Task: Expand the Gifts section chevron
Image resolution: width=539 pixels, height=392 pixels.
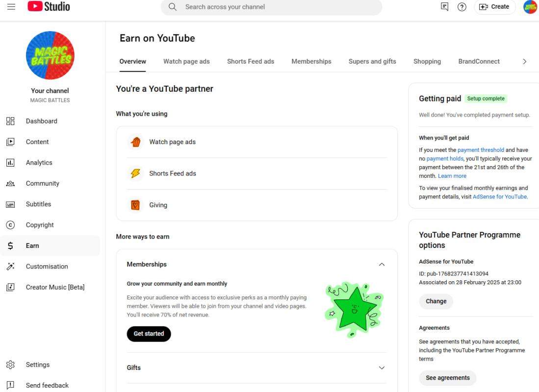Action: pos(382,367)
